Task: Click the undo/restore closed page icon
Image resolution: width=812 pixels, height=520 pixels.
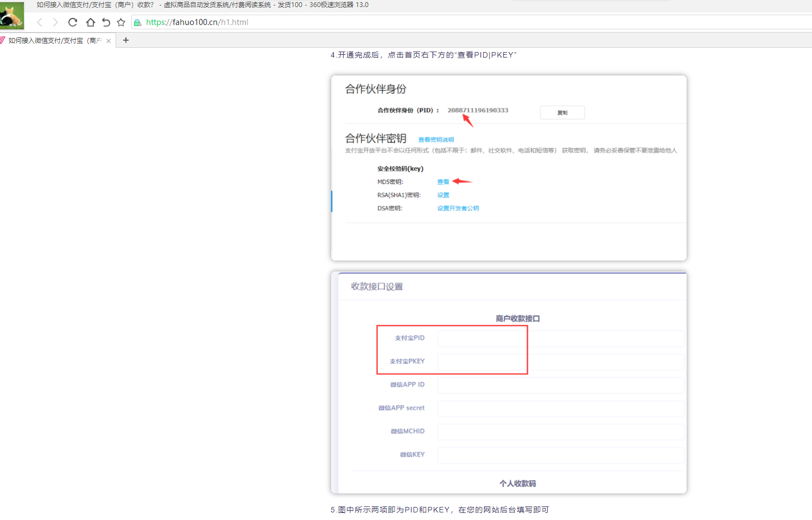Action: click(106, 22)
